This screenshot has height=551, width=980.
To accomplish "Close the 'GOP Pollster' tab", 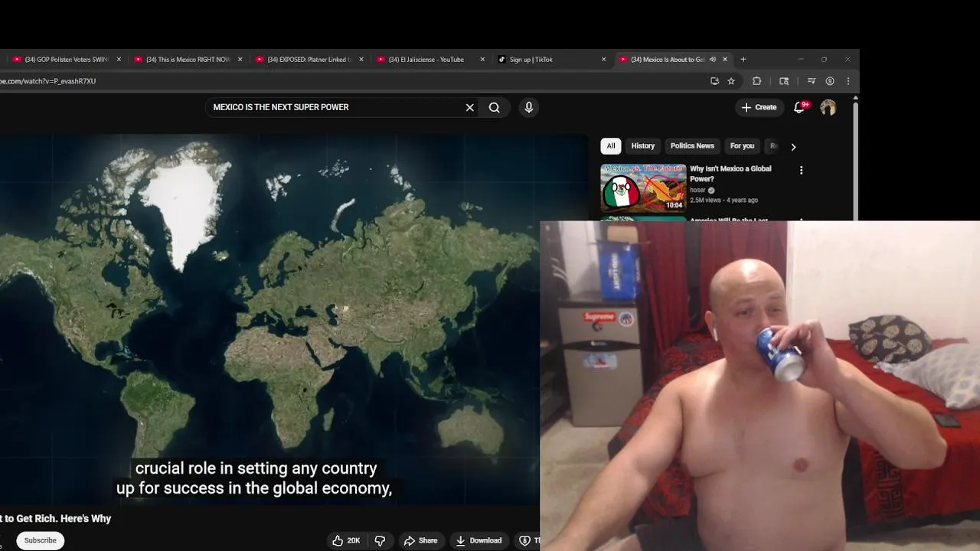I will click(x=119, y=59).
